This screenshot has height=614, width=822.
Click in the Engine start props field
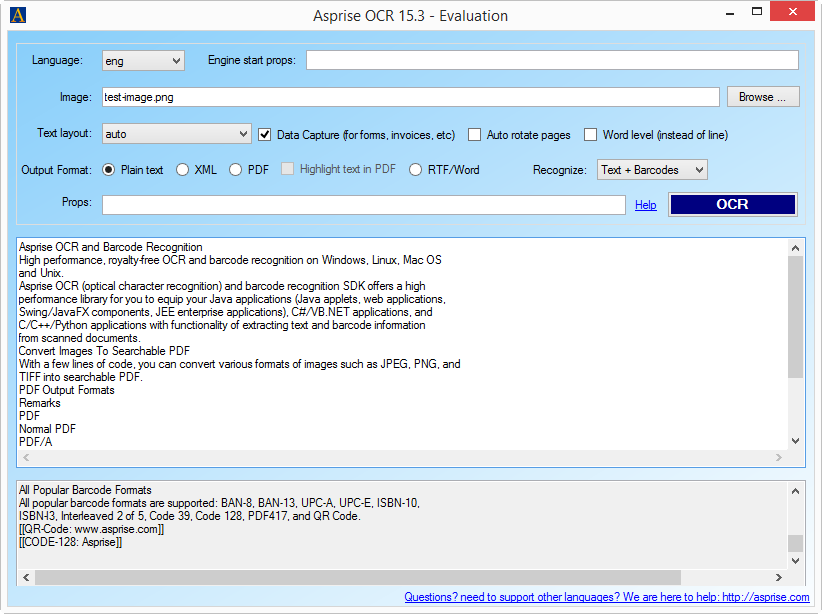pos(552,61)
